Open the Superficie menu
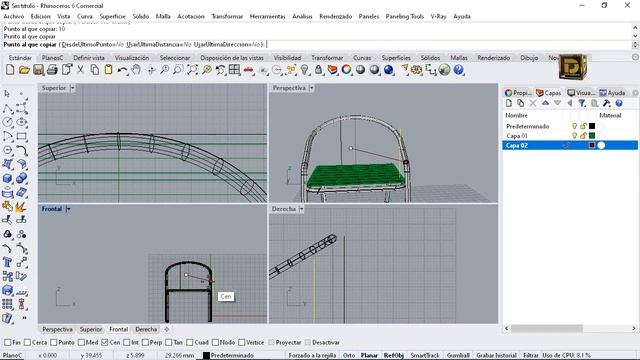 tap(112, 16)
